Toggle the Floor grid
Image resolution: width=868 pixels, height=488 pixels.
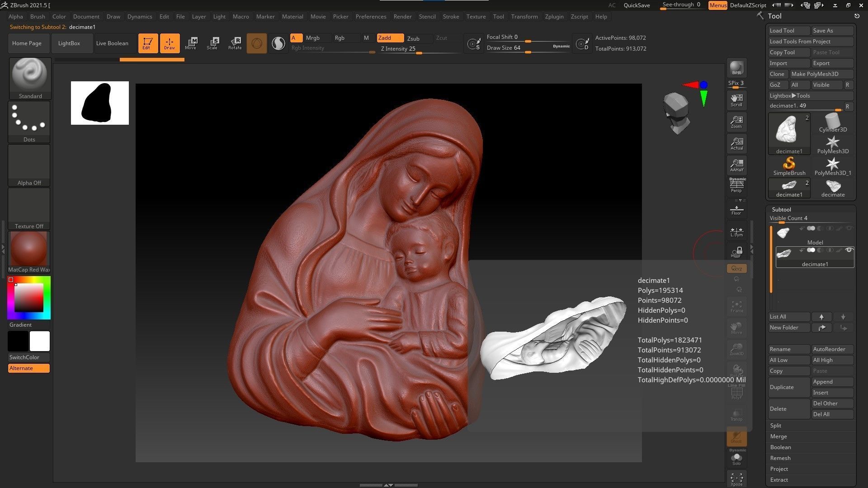point(736,210)
